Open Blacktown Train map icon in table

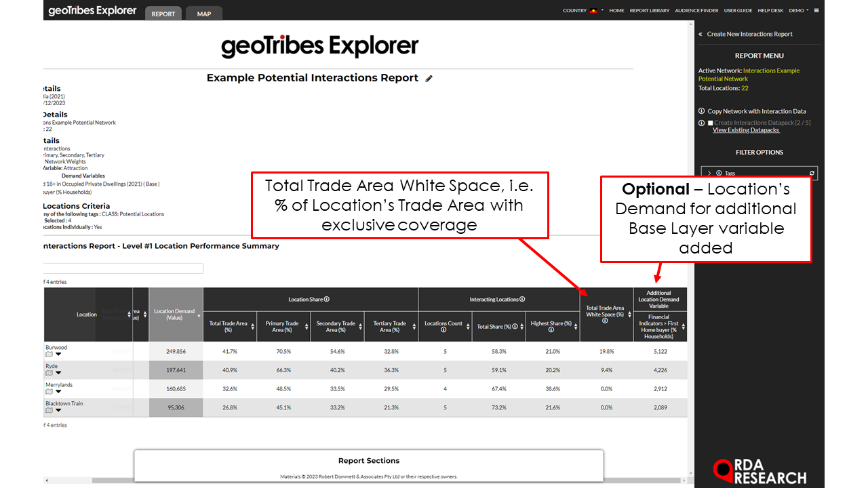(49, 410)
